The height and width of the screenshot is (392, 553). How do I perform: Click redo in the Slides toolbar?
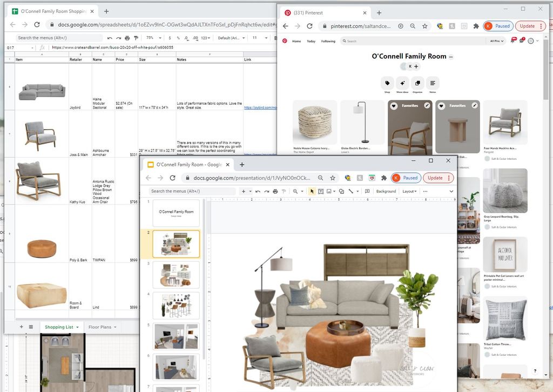click(267, 191)
